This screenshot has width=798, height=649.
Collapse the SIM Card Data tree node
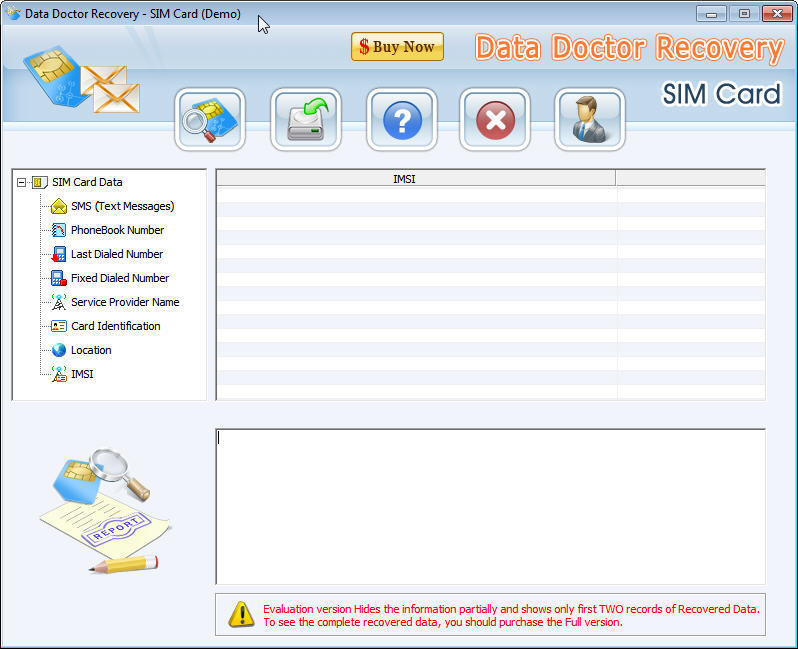(x=21, y=182)
